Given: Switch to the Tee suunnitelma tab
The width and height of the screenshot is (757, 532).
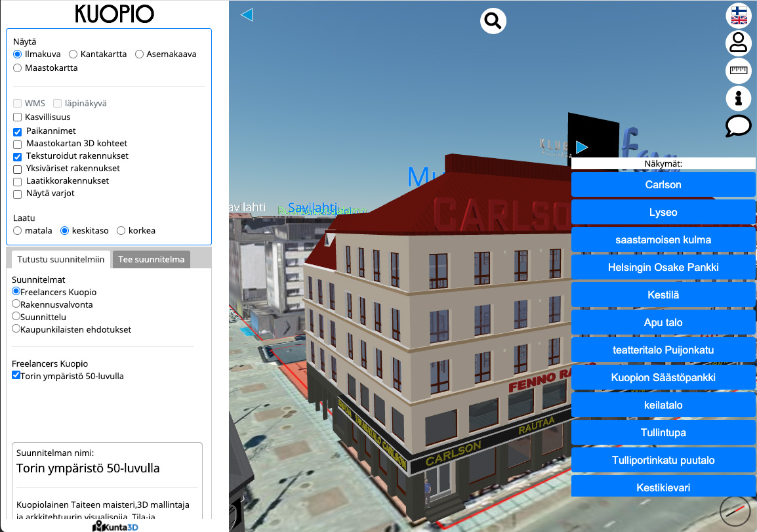Looking at the screenshot, I should pos(151,259).
